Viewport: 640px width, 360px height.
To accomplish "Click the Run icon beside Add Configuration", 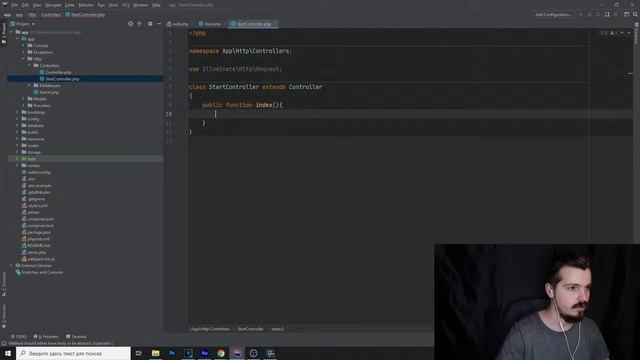I will [581, 14].
